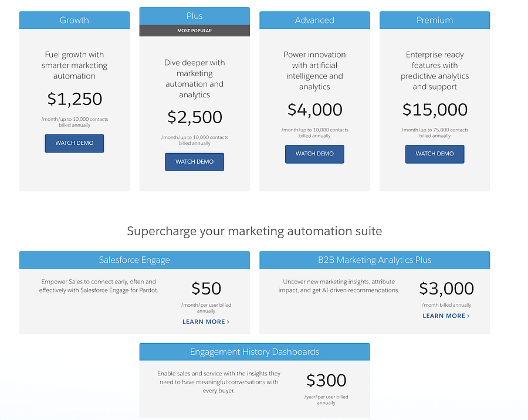This screenshot has width=528, height=420.
Task: Click the B2B Marketing Analytics Plus header
Action: pos(374,260)
